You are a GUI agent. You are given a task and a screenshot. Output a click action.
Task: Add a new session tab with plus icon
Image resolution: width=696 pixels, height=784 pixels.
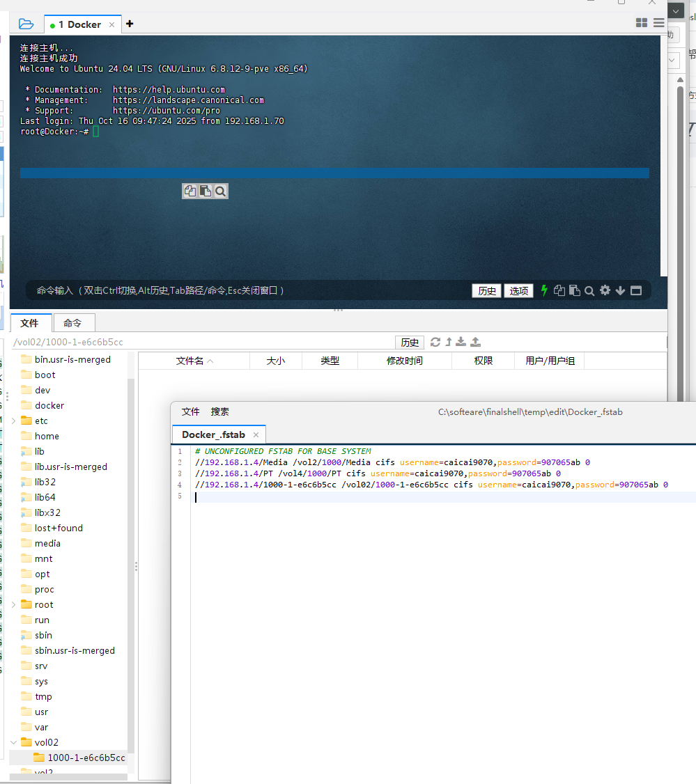130,24
